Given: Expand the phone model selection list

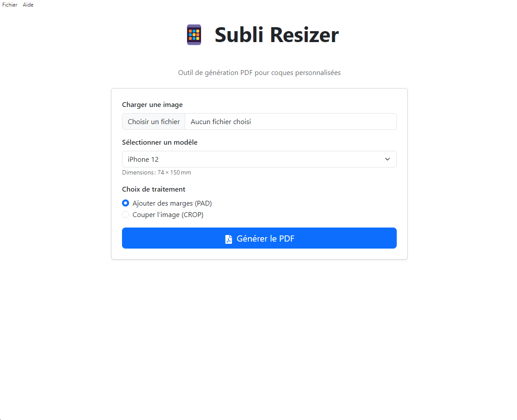Looking at the screenshot, I should tap(259, 159).
